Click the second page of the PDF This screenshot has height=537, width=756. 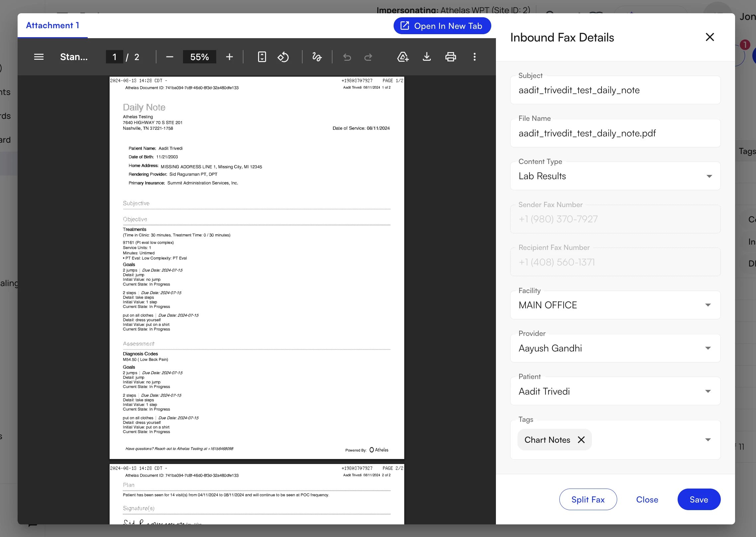click(x=257, y=494)
